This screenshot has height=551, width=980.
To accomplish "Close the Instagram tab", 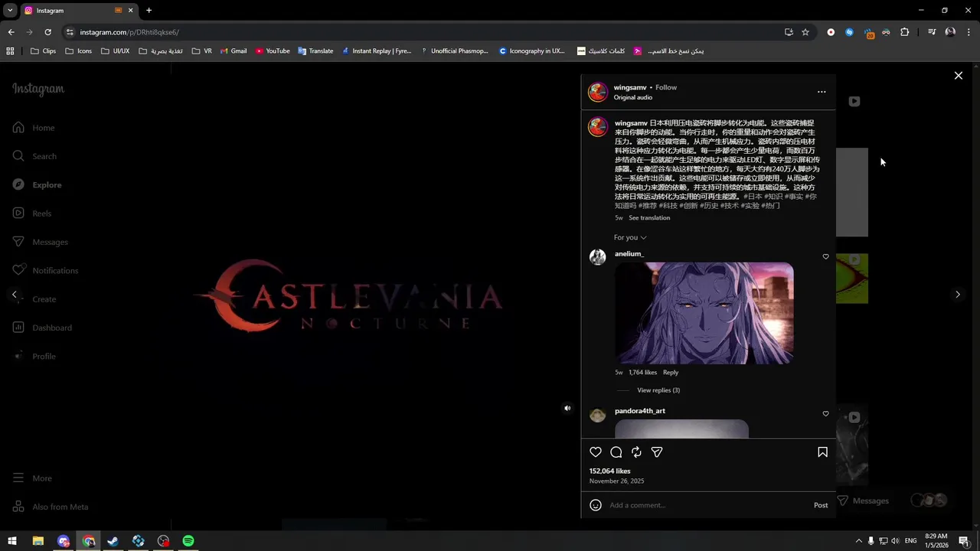I will (x=130, y=11).
